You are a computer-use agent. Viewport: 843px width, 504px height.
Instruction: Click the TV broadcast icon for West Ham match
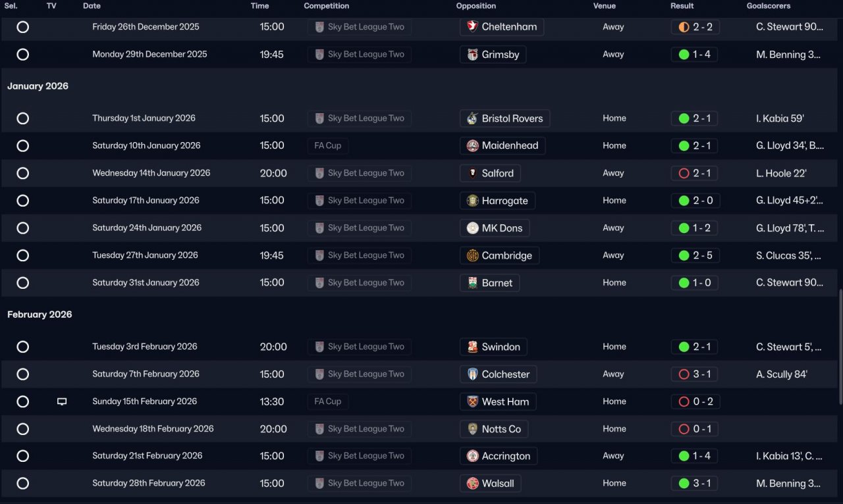click(62, 401)
